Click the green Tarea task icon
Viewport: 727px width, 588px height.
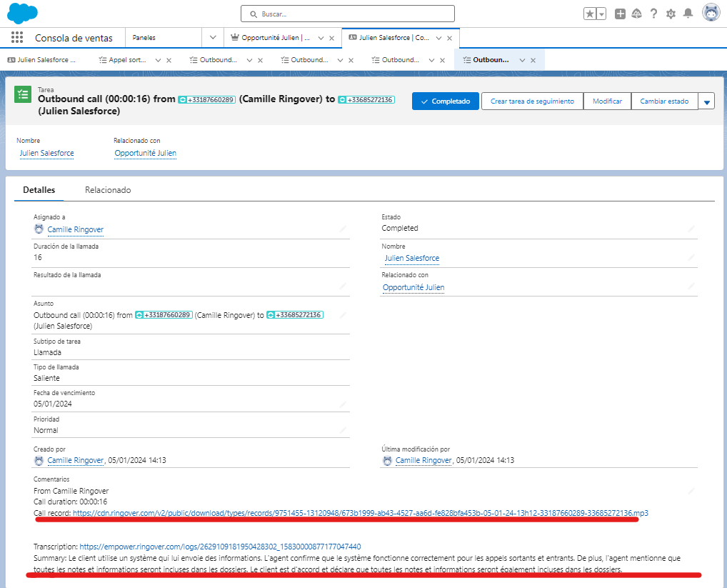click(23, 94)
